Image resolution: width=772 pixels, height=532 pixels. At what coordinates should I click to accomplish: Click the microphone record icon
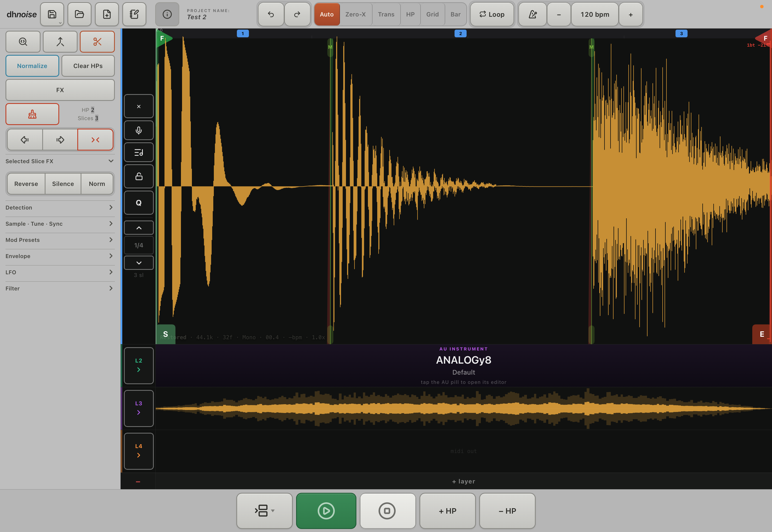(x=139, y=130)
